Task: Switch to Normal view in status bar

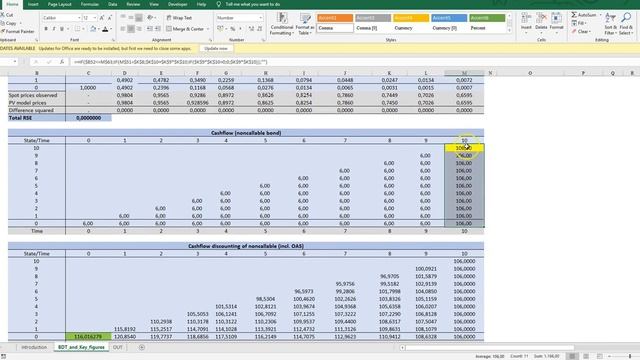Action: coord(572,356)
